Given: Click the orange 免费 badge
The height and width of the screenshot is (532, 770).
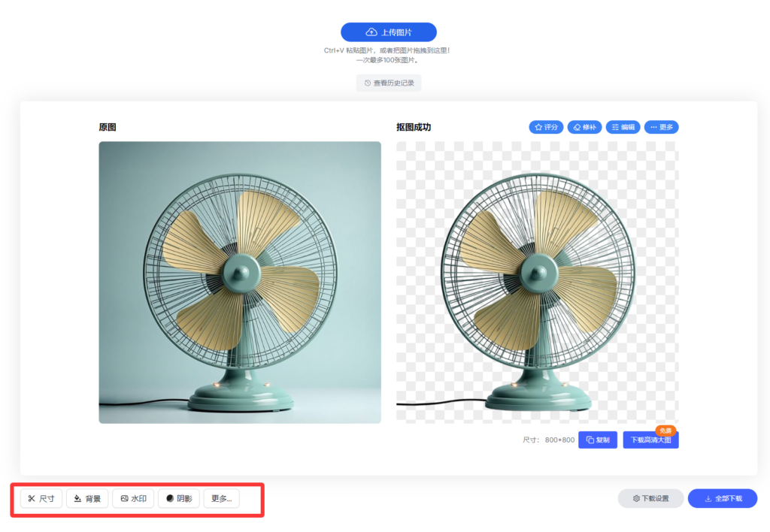Looking at the screenshot, I should point(665,430).
